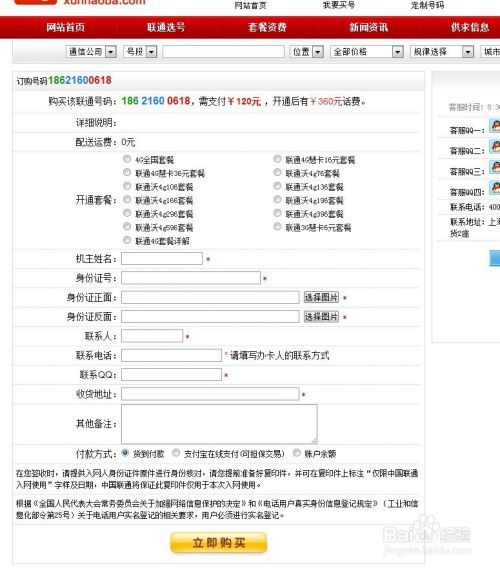This screenshot has height=568, width=500.
Task: Click the 收货地址 input field
Action: click(x=210, y=394)
